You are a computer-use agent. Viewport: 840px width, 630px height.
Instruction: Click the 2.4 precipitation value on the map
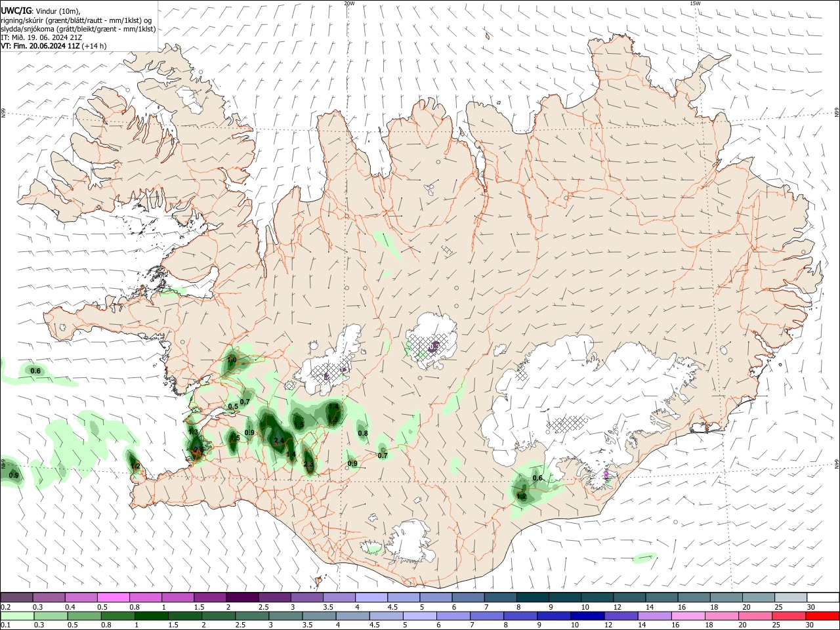[x=279, y=440]
